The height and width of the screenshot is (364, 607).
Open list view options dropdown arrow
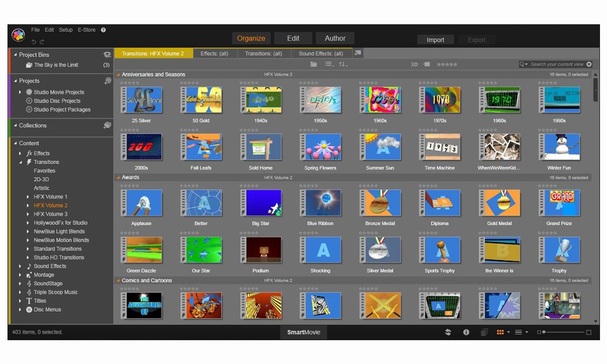click(527, 332)
